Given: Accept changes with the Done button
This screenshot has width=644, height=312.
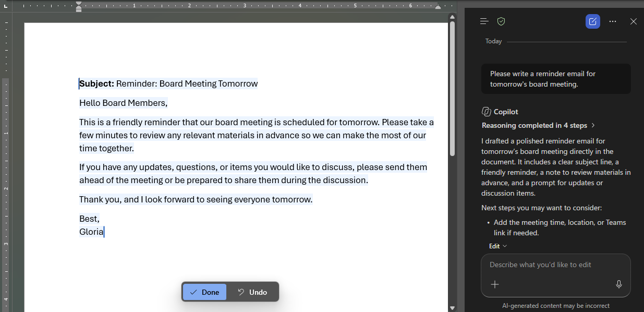Looking at the screenshot, I should click(204, 292).
